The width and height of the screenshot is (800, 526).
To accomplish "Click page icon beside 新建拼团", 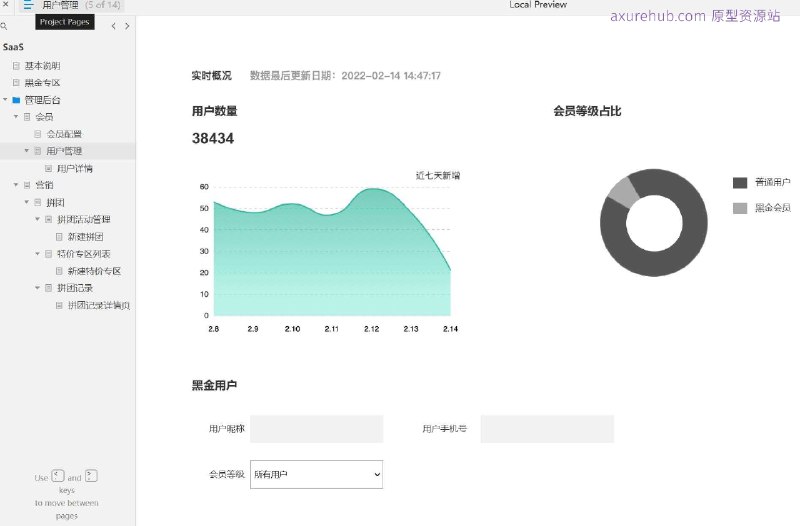I will click(59, 237).
